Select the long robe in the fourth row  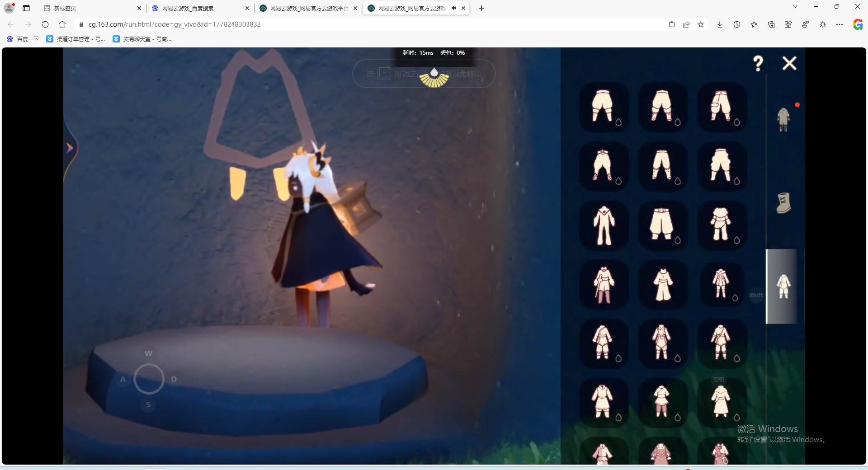(x=663, y=285)
